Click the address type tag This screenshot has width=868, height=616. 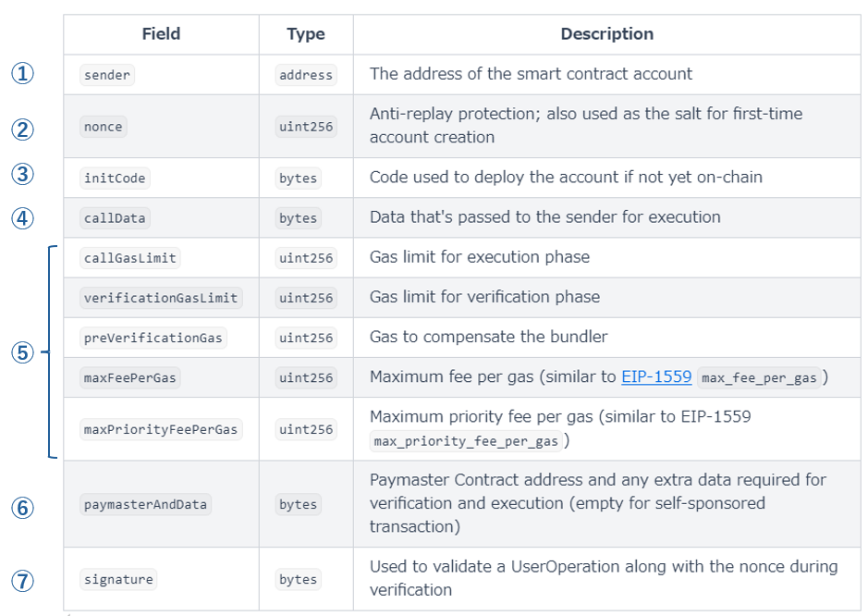point(306,75)
